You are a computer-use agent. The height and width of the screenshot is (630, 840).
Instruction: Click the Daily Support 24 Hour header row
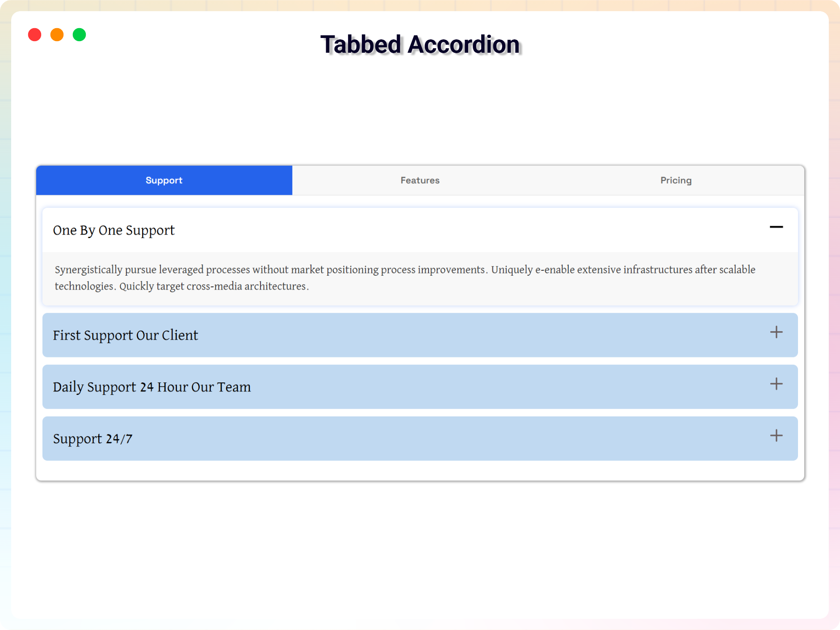pyautogui.click(x=152, y=387)
